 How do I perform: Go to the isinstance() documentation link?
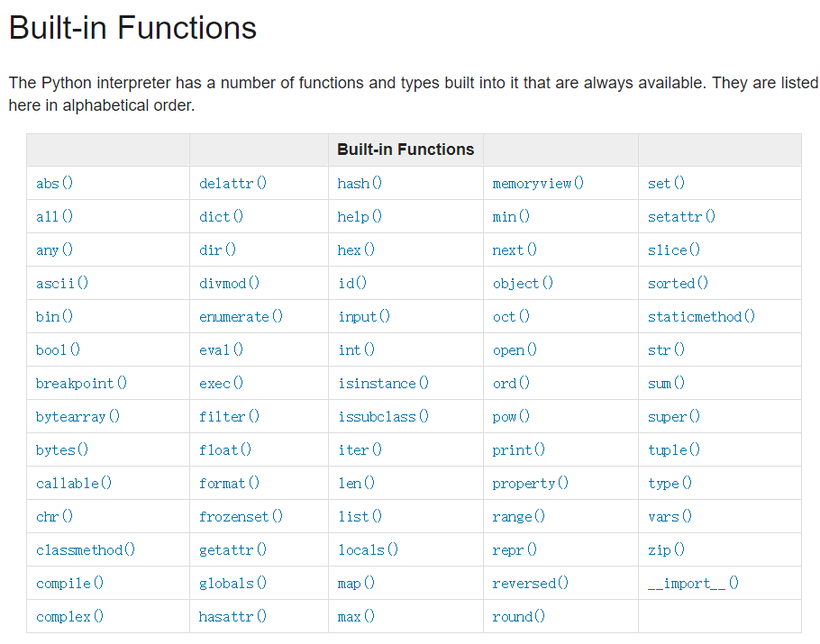click(x=383, y=384)
